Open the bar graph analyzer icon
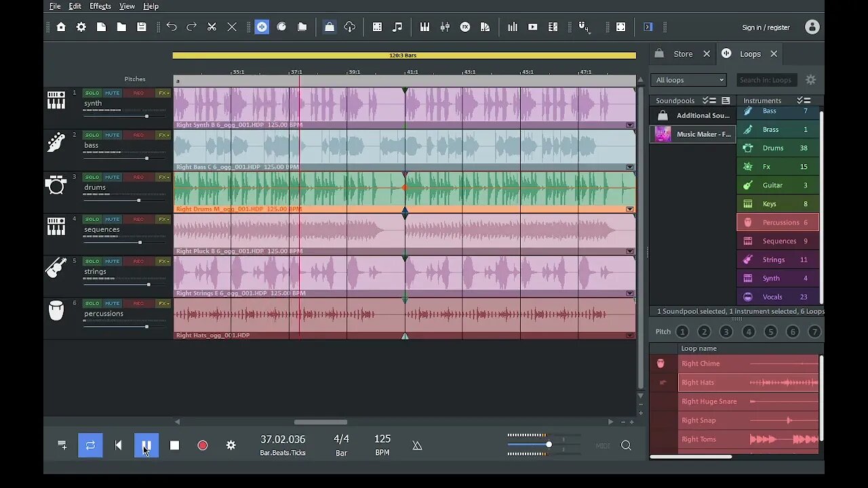Screen dimensions: 868x488 [x=513, y=27]
